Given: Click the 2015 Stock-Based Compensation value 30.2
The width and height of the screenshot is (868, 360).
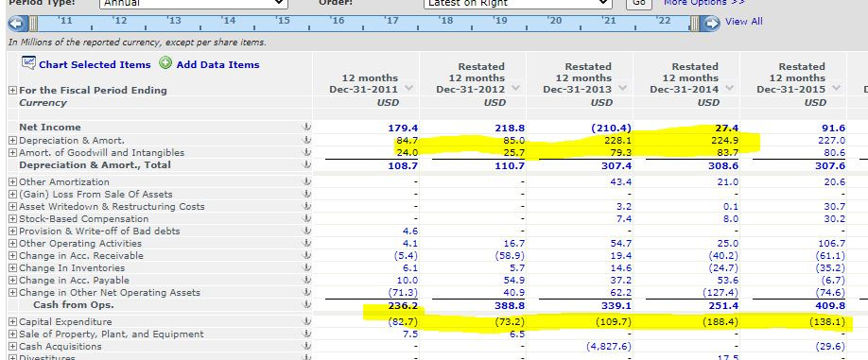Looking at the screenshot, I should pos(835,219).
